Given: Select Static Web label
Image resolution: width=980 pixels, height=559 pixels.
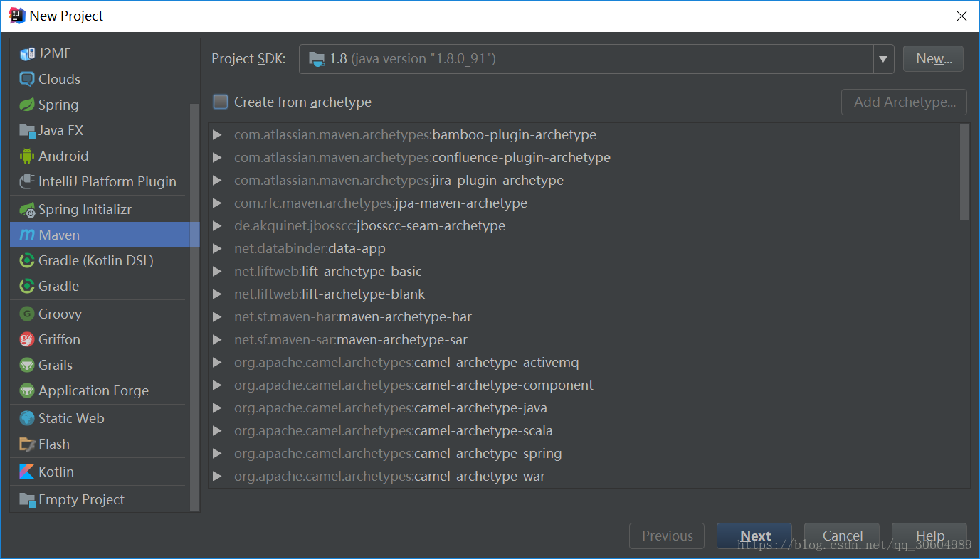Looking at the screenshot, I should click(x=71, y=419).
